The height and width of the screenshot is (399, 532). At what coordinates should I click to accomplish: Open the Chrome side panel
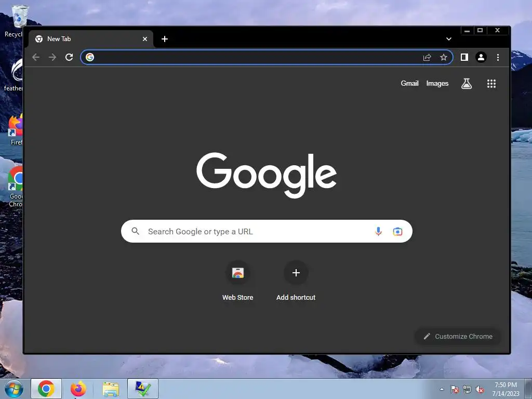coord(464,57)
